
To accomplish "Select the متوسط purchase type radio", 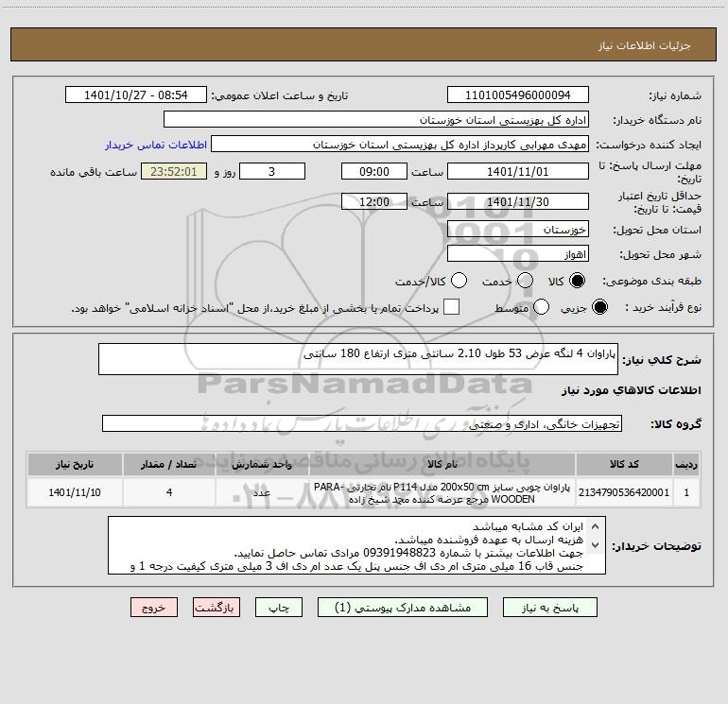I will tap(541, 307).
